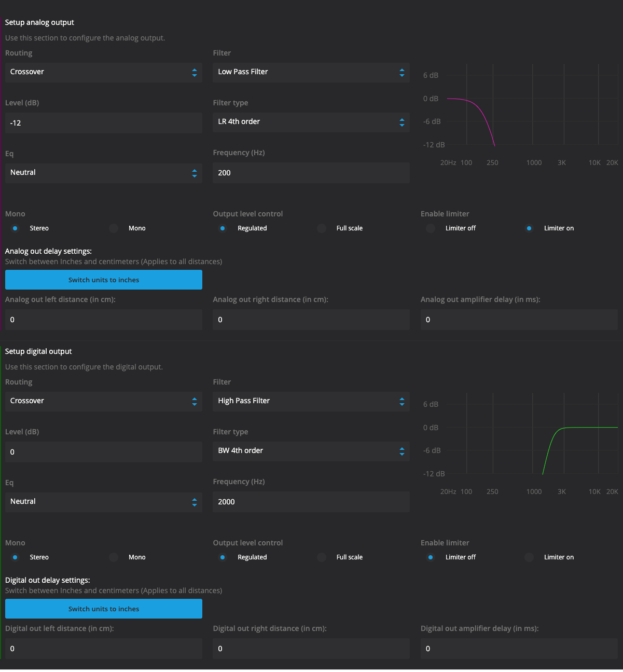Click the Analog out amplifier delay field
This screenshot has width=623, height=672.
tap(519, 320)
